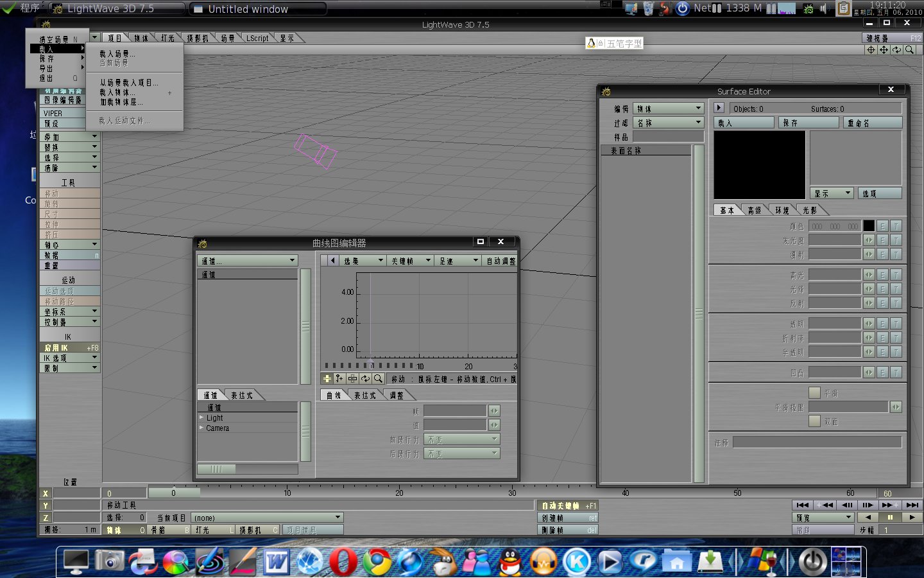Switch to 高级 tab in Surface Editor

coord(755,210)
